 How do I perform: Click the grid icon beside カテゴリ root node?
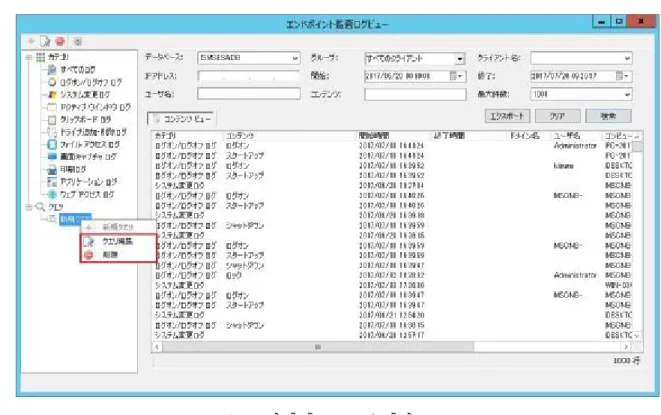pyautogui.click(x=40, y=57)
